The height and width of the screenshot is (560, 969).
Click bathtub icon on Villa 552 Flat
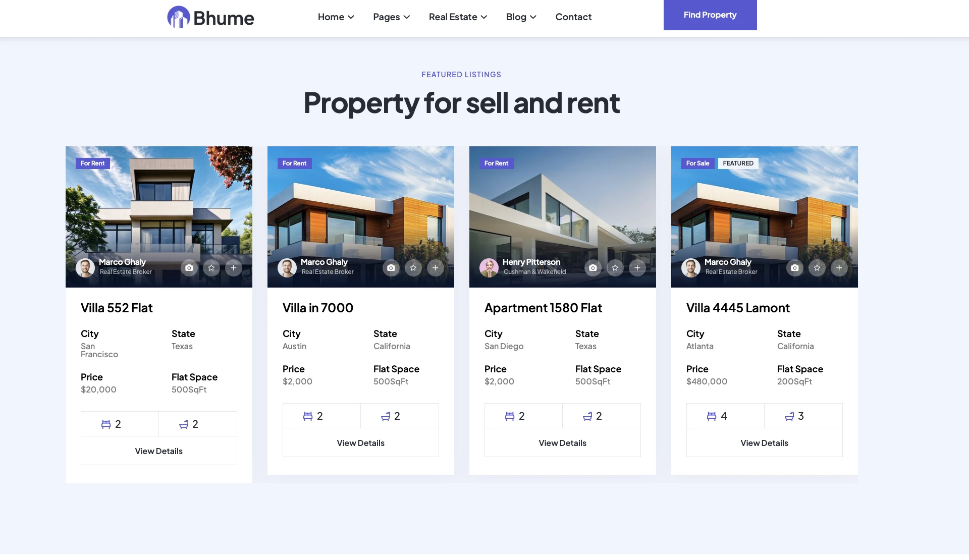184,424
